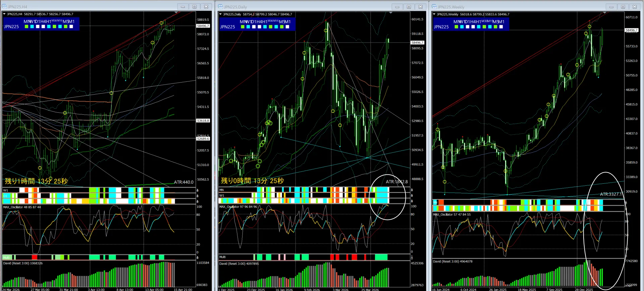Click the MN green square in Daily chart panel

tap(243, 27)
